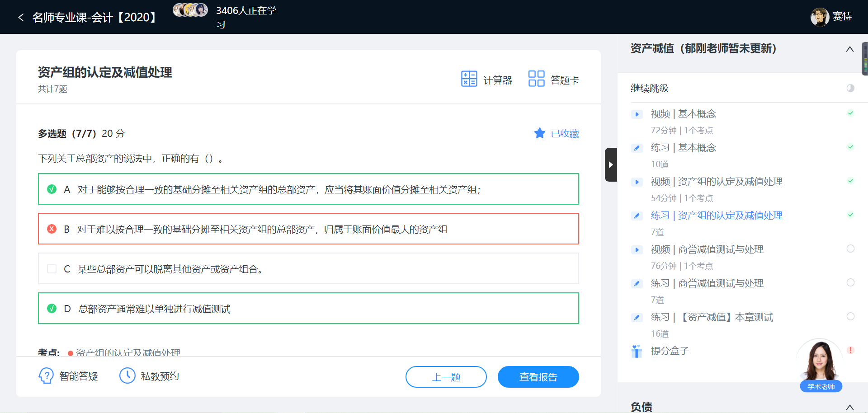Click the gift box icon for 提分盒子
868x413 pixels.
coord(637,351)
